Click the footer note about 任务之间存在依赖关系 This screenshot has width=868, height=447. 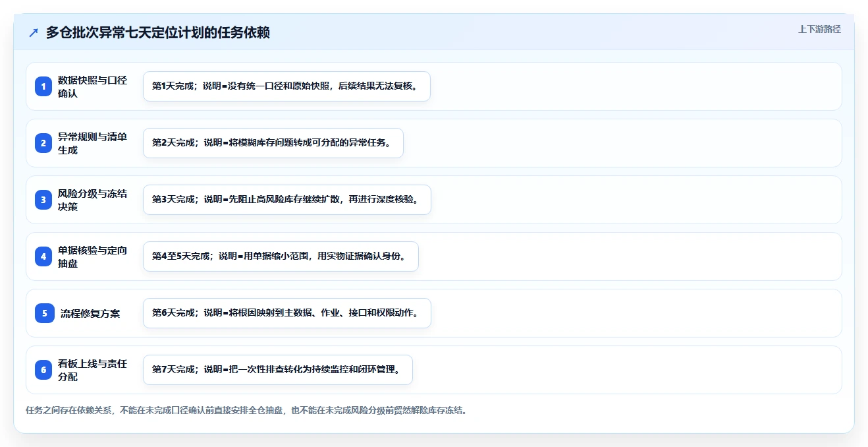tap(246, 410)
